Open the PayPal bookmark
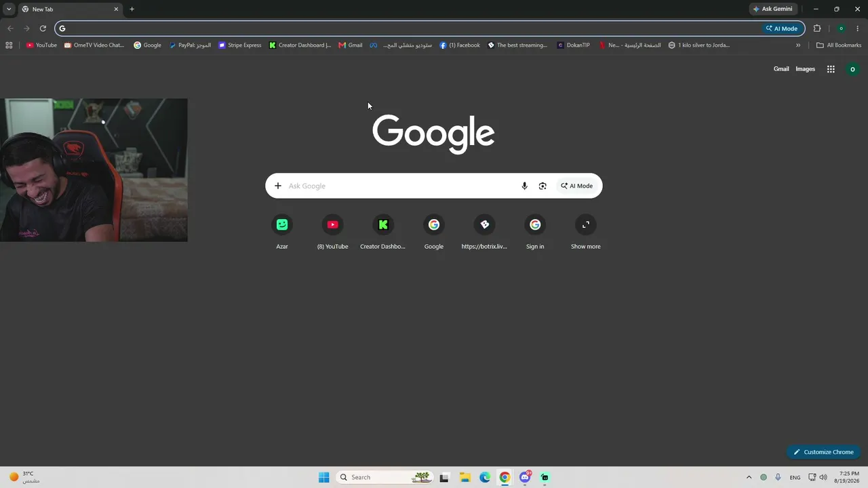 coord(190,45)
